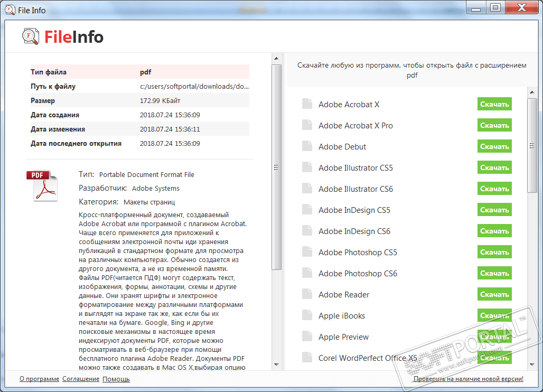Click Portable Document Format File text
The width and height of the screenshot is (543, 392).
(x=146, y=174)
